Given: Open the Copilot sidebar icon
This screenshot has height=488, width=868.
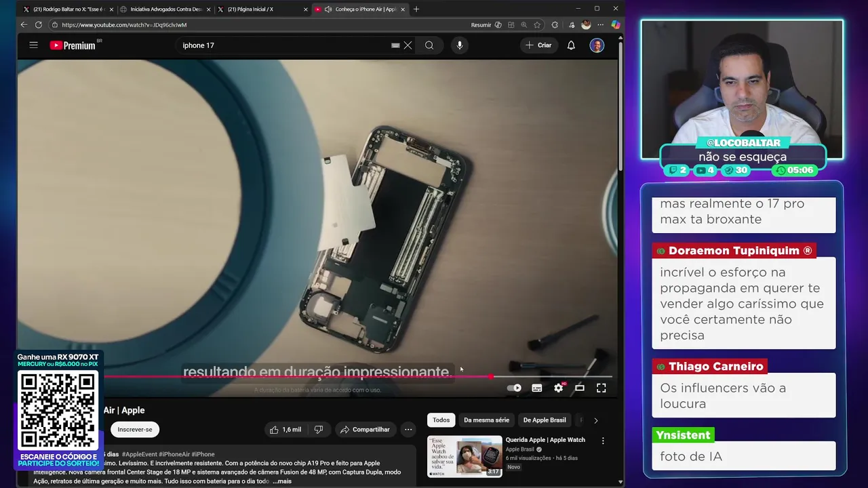Looking at the screenshot, I should click(615, 24).
